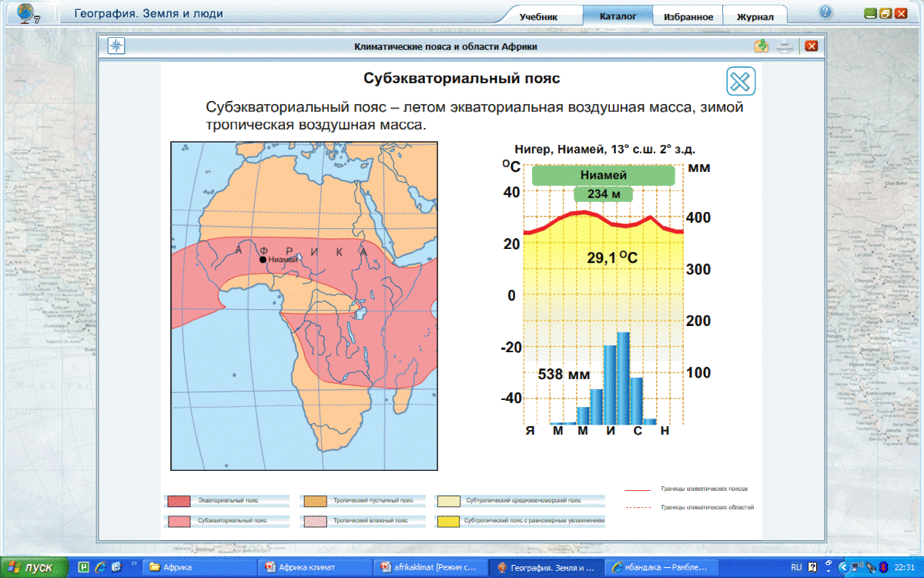The height and width of the screenshot is (578, 924).
Task: Click the Экваториальный пояс legend item
Action: coord(227,500)
